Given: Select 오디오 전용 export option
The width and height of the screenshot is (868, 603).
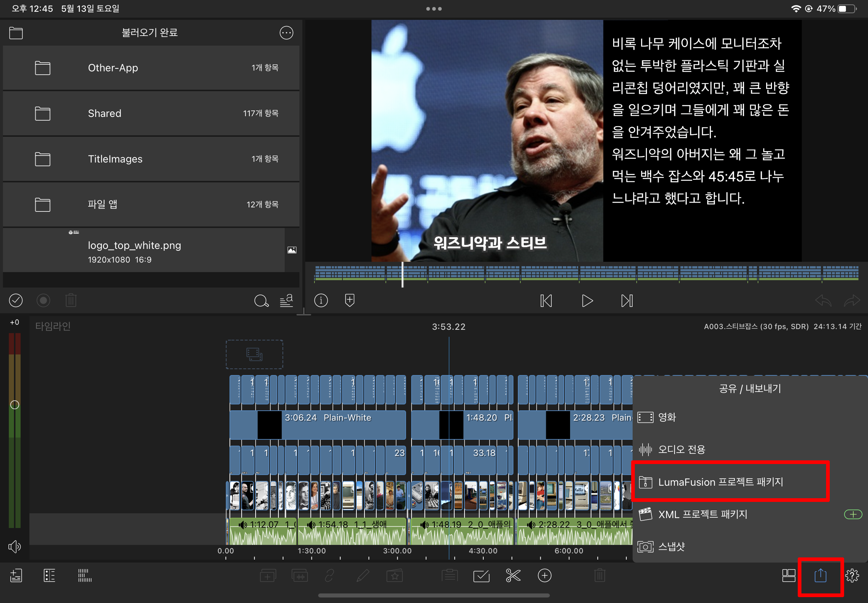Looking at the screenshot, I should (681, 449).
